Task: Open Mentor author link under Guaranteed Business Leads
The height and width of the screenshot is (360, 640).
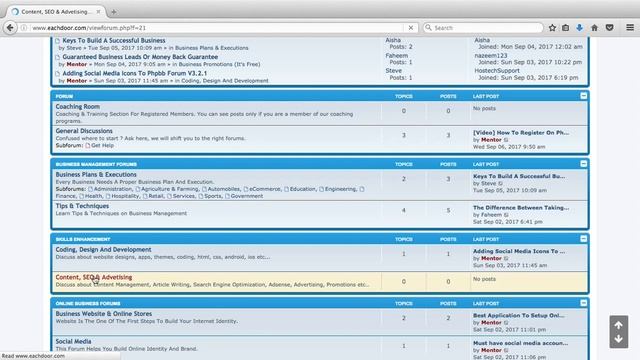Action: [77, 64]
